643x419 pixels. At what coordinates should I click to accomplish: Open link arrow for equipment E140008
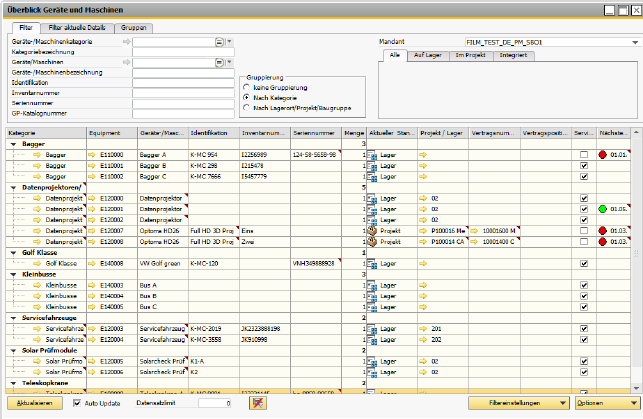pyautogui.click(x=91, y=264)
